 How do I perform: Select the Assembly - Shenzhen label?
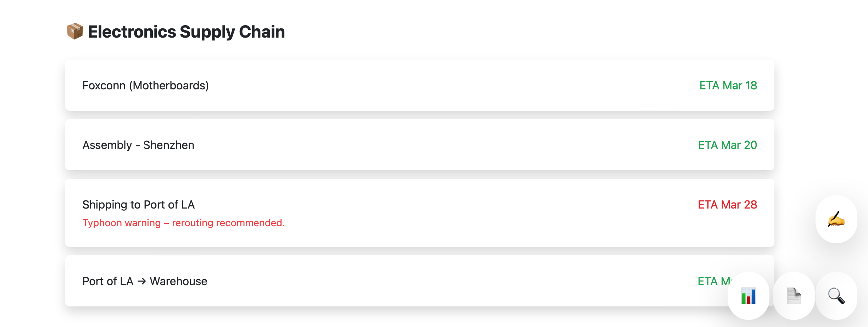(x=138, y=145)
